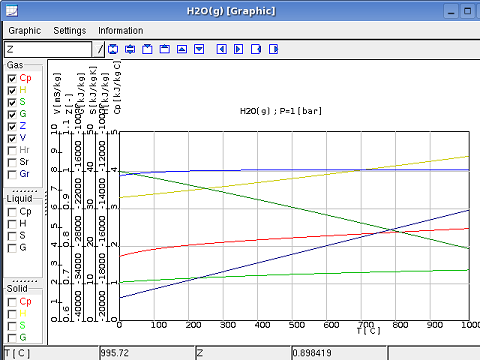This screenshot has width=480, height=360.
Task: Click the Z variable input field
Action: coord(48,49)
